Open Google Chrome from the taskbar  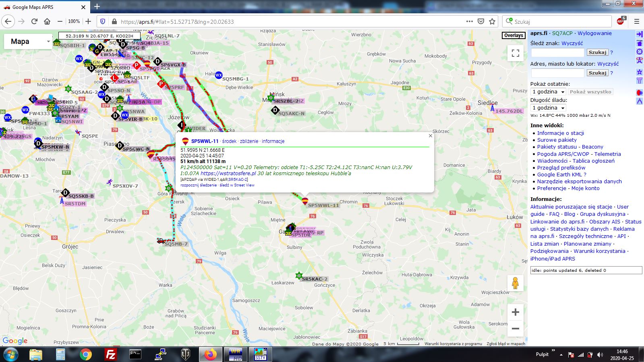coord(85,354)
